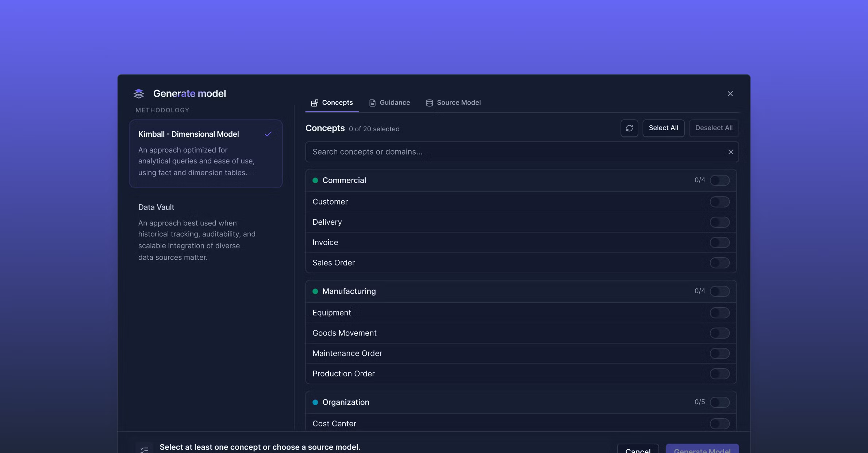Turn on the Invoice concept
Image resolution: width=868 pixels, height=453 pixels.
tap(719, 243)
